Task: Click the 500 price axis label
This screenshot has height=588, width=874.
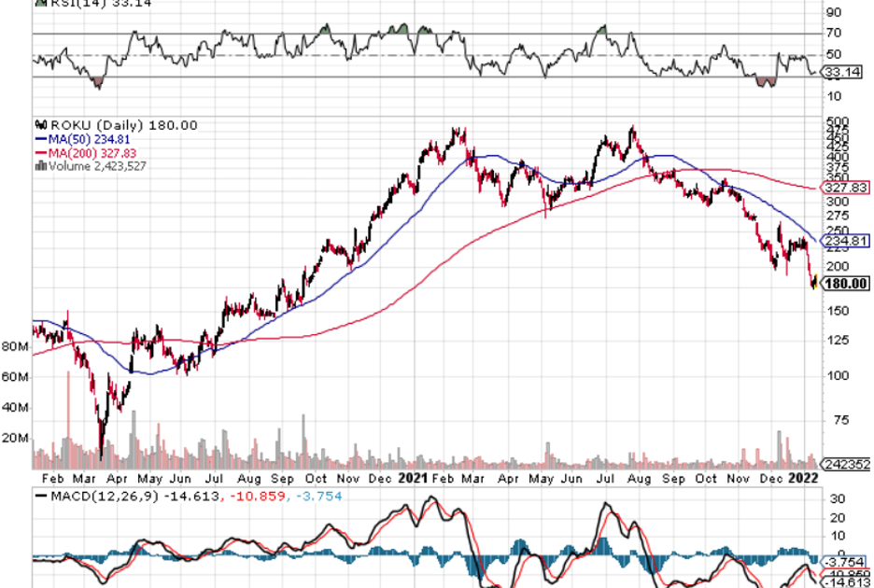Action: click(837, 122)
